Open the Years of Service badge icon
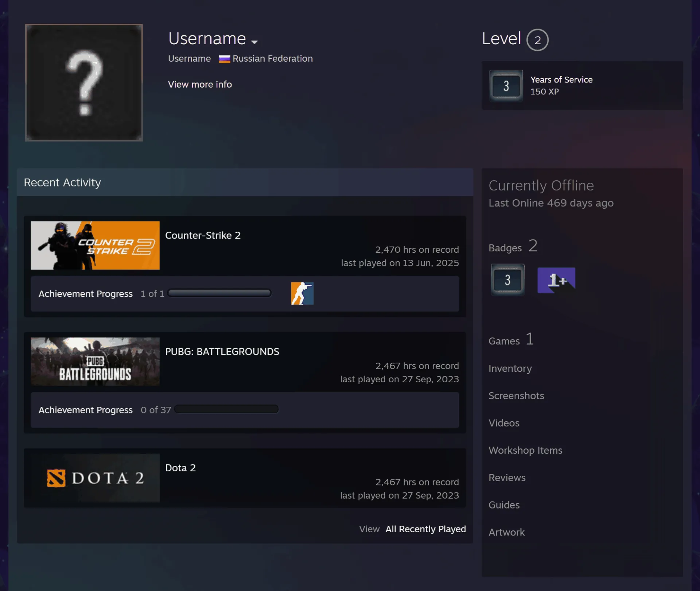 506,86
